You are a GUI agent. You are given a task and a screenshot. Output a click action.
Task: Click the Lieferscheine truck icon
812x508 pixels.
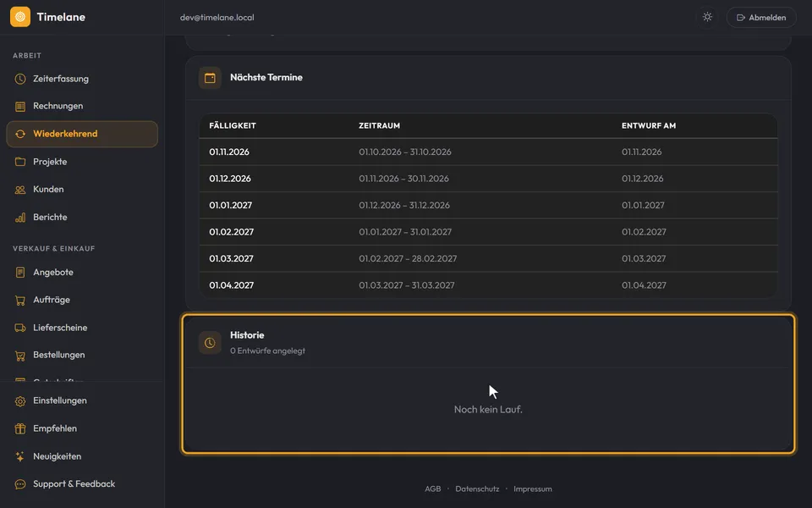pos(20,328)
